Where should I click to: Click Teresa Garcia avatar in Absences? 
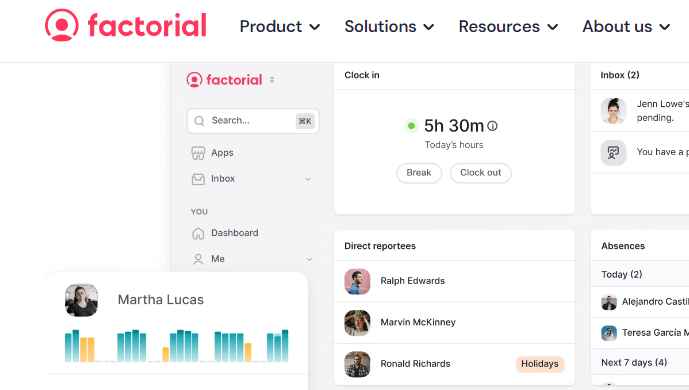pos(609,333)
